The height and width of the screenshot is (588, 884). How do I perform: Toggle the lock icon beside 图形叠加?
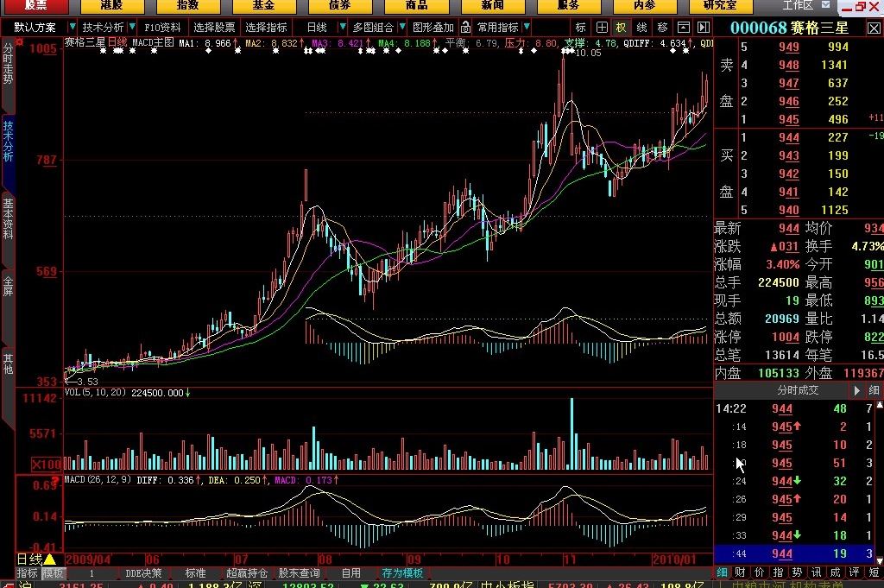tap(465, 27)
